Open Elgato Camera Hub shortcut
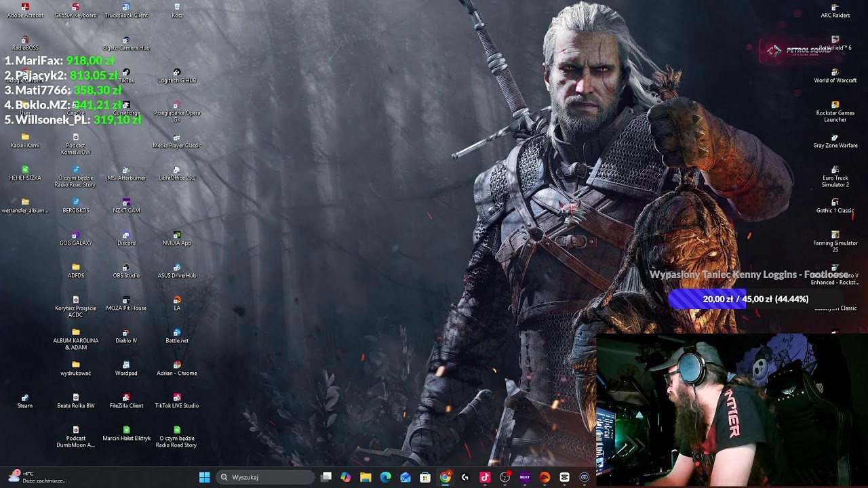868x488 pixels. (126, 43)
